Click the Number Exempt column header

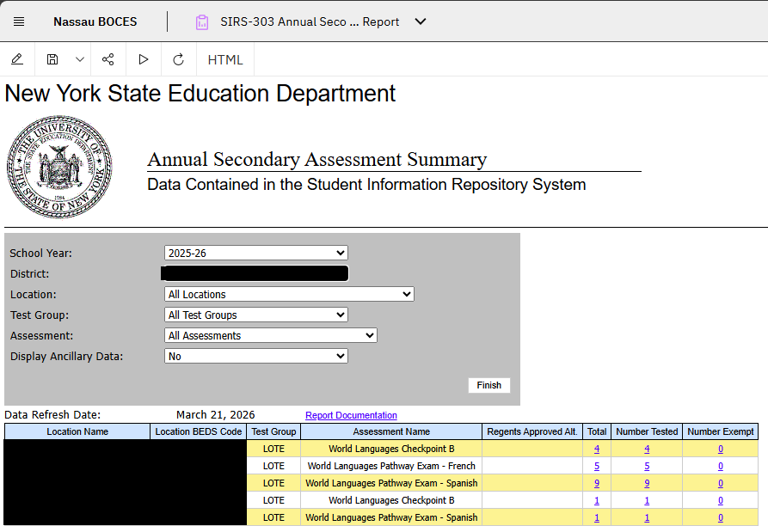[721, 431]
